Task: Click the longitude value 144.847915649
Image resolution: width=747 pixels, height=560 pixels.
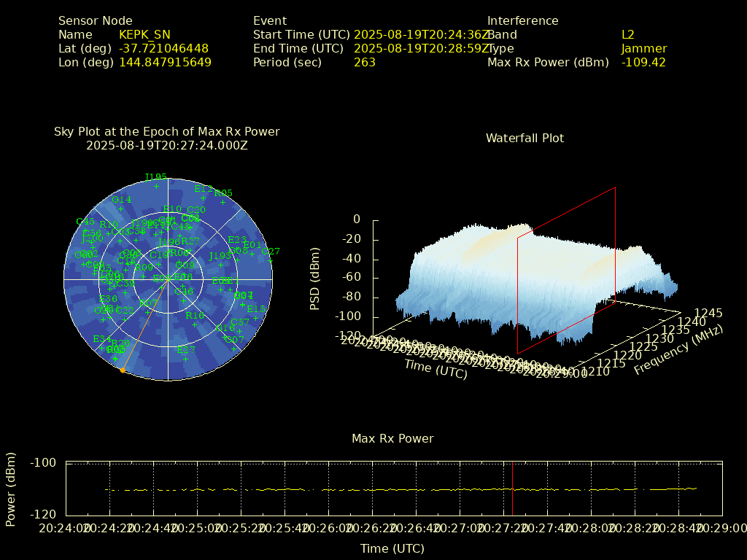Action: pyautogui.click(x=165, y=62)
